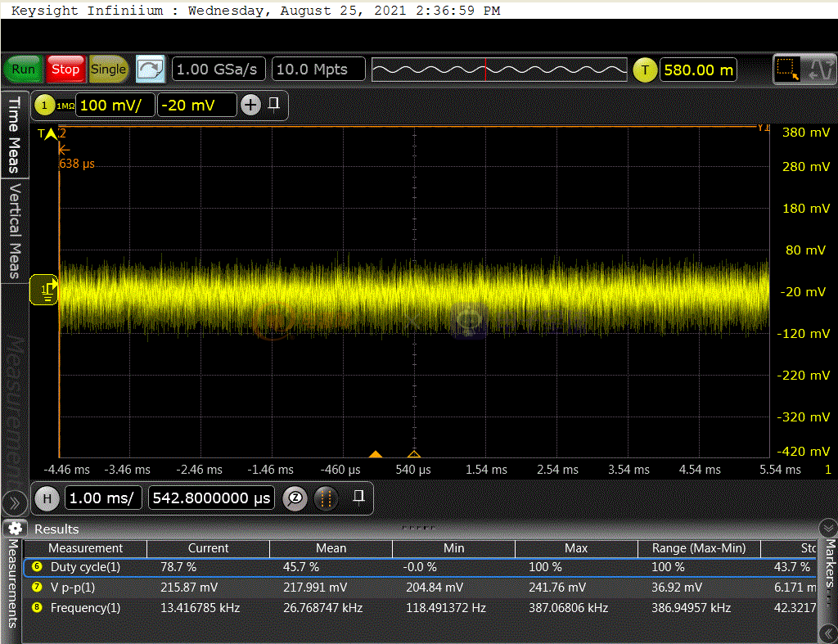This screenshot has width=838, height=644.
Task: Click the auto scale icon
Action: pos(150,70)
